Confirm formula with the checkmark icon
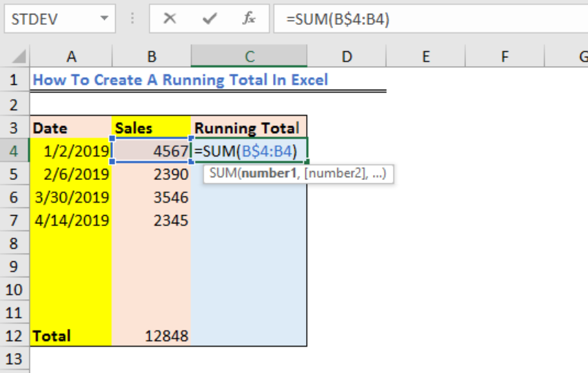The height and width of the screenshot is (373, 588). pos(210,18)
